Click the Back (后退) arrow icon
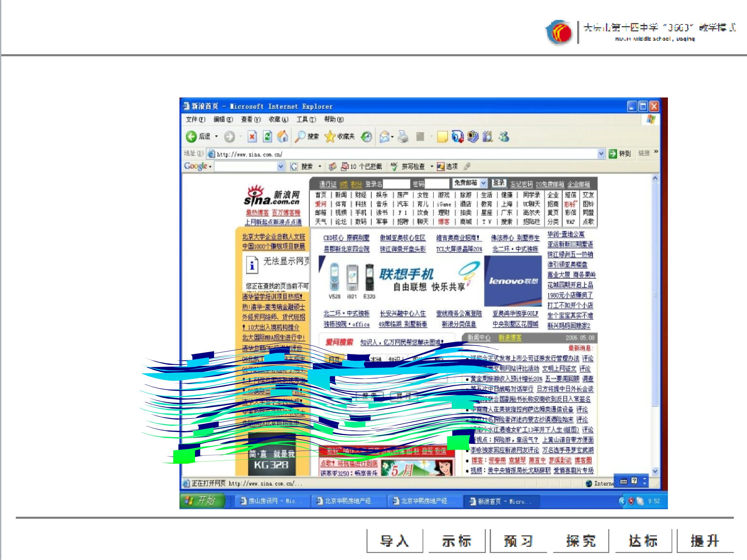 pos(191,136)
